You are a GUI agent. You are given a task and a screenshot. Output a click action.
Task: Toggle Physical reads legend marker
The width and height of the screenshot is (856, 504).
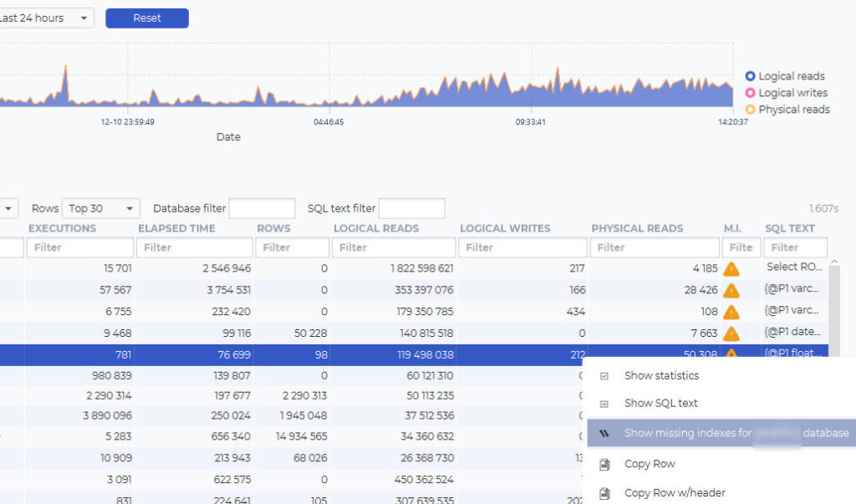point(750,109)
